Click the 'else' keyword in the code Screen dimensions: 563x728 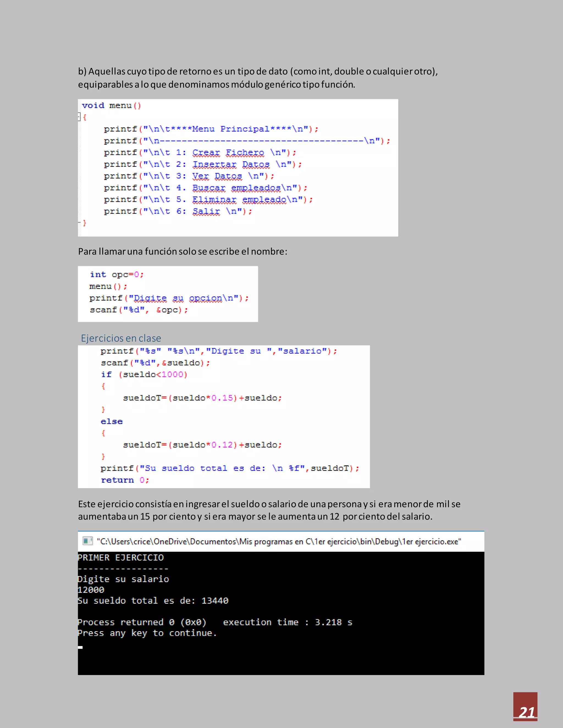click(112, 422)
